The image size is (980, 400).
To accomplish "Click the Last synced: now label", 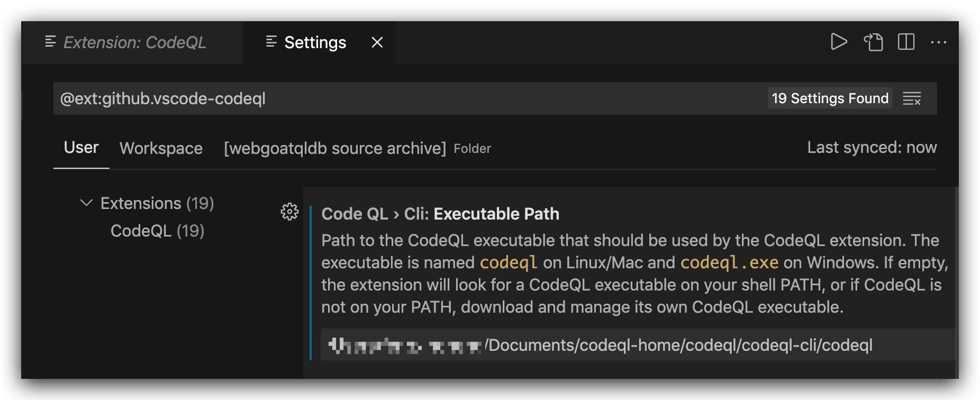I will click(x=872, y=147).
